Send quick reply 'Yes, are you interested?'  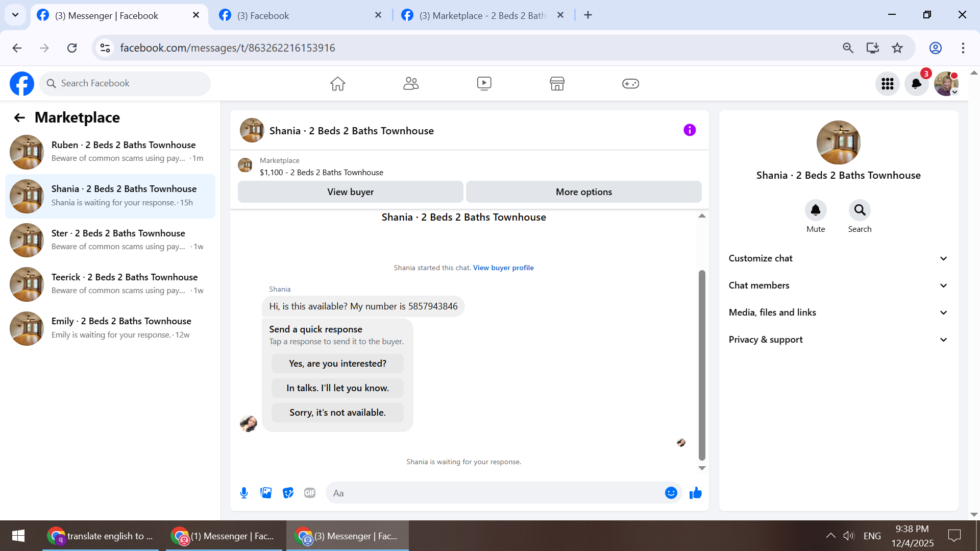tap(337, 364)
